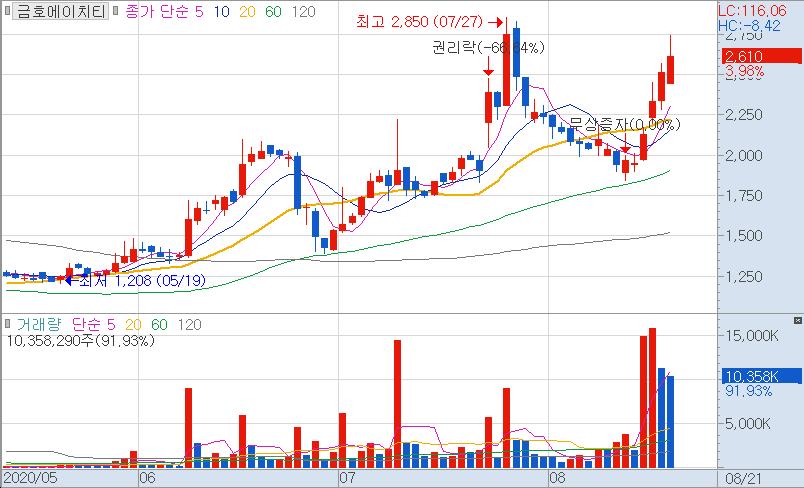Close the volume panel with its X button
This screenshot has height=488, width=804.
pyautogui.click(x=797, y=320)
